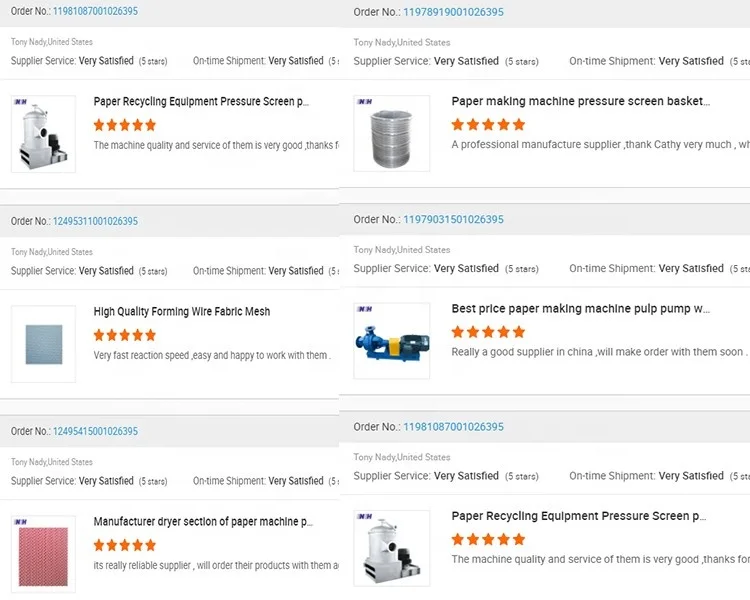Click order number 12495311001026398 link
Image resolution: width=750 pixels, height=600 pixels.
pyautogui.click(x=96, y=221)
